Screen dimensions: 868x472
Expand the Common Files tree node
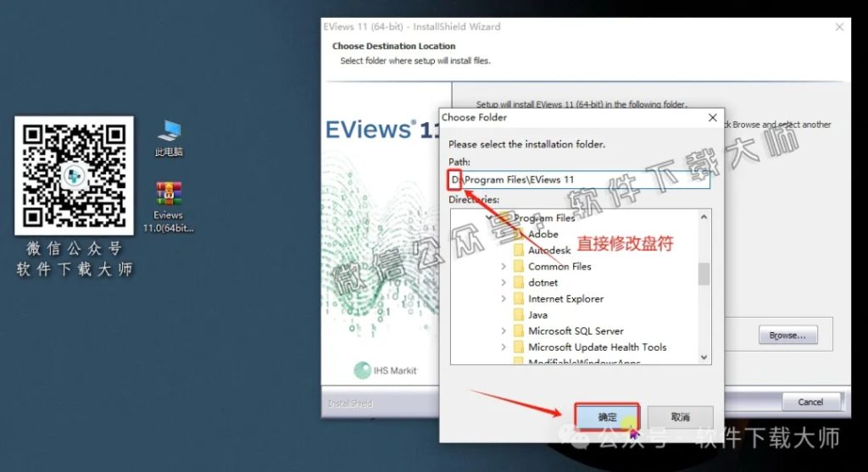click(504, 266)
